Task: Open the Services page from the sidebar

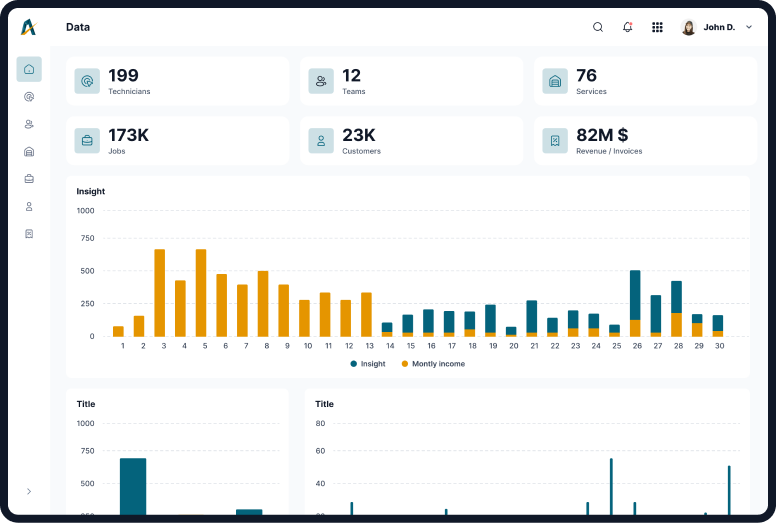Action: 29,151
